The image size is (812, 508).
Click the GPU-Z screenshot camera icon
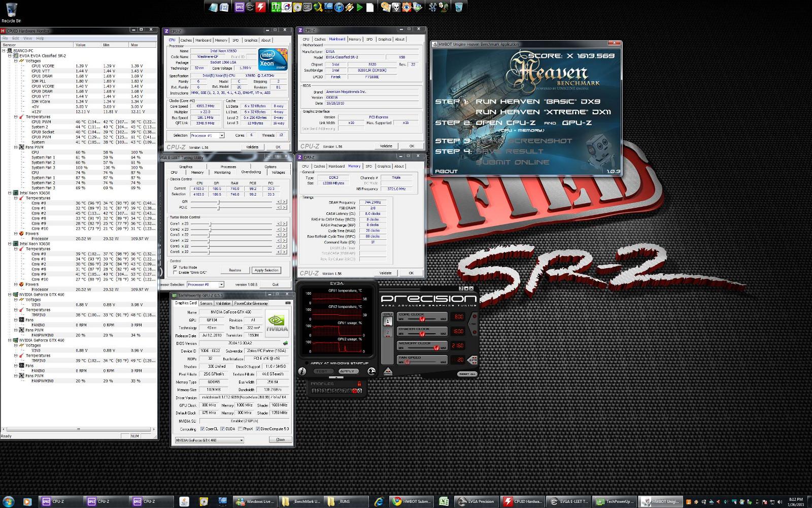[288, 303]
